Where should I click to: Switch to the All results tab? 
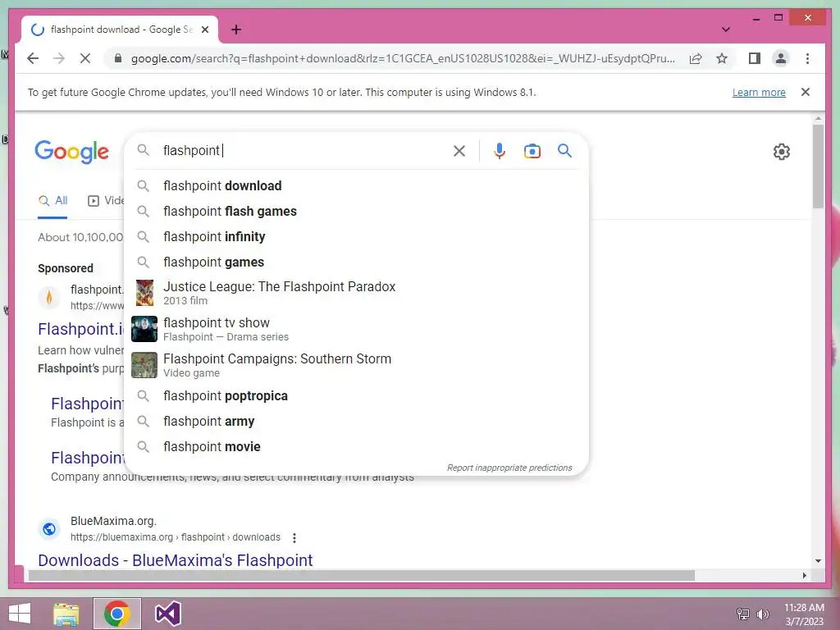pyautogui.click(x=52, y=201)
